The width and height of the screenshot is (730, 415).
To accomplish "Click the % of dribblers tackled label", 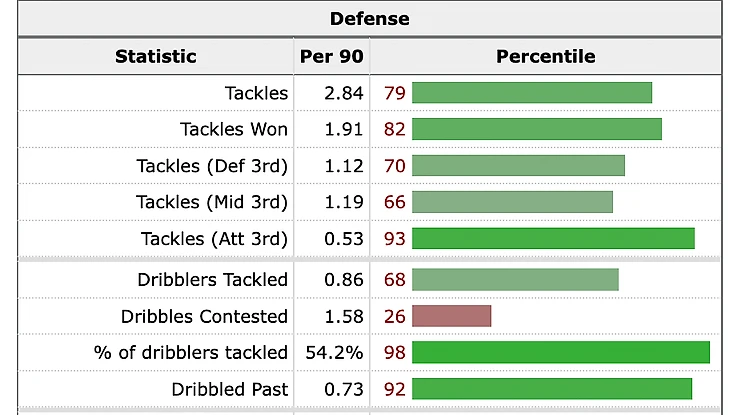I will [191, 353].
